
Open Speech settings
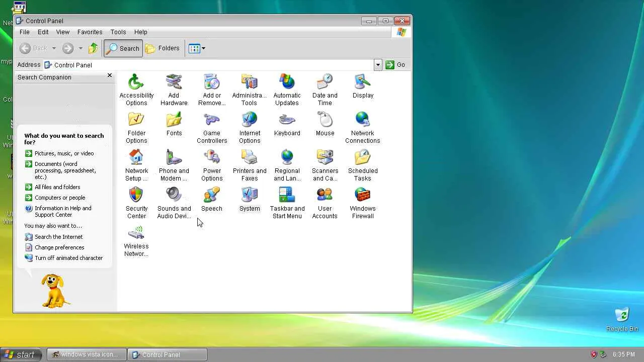[x=212, y=199]
